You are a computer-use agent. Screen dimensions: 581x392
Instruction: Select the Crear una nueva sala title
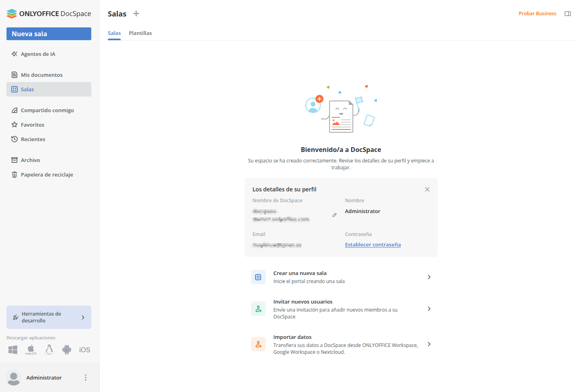pos(300,273)
